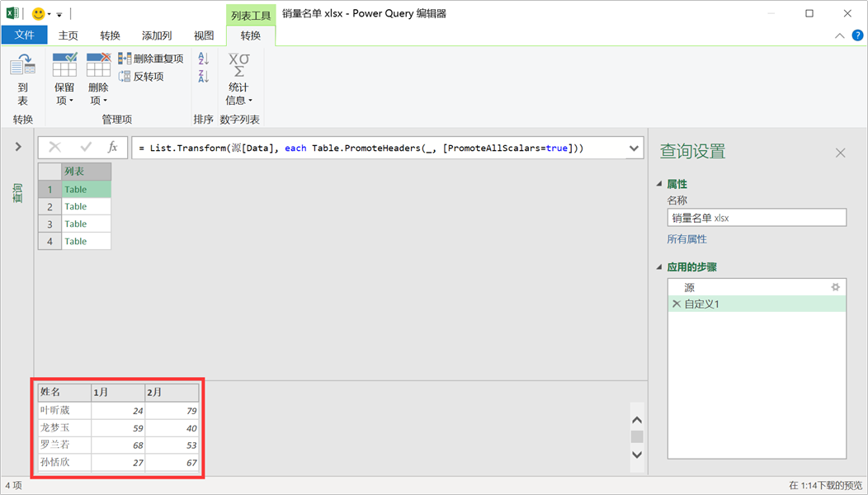Image resolution: width=868 pixels, height=495 pixels.
Task: Expand the formula bar dropdown arrow
Action: (634, 148)
